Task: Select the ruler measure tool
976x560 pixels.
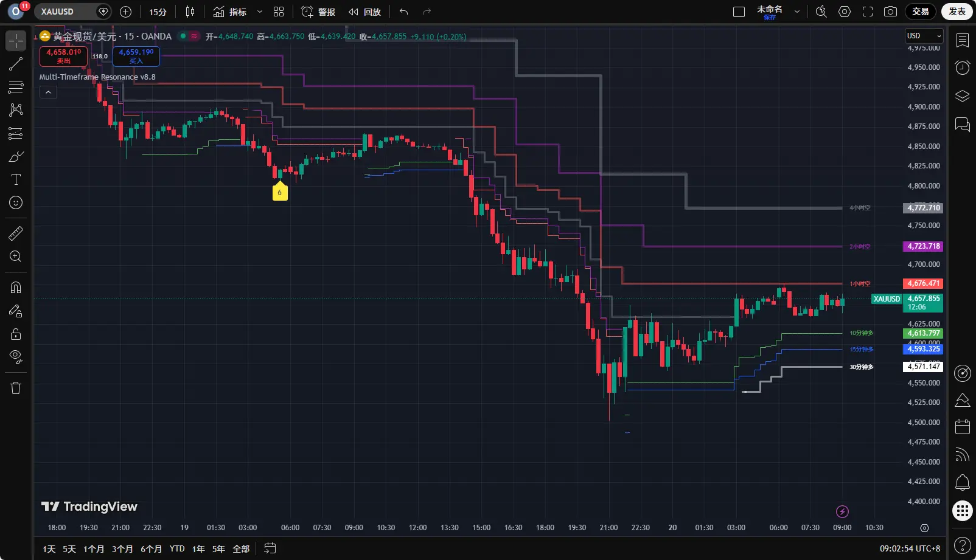Action: [x=16, y=233]
